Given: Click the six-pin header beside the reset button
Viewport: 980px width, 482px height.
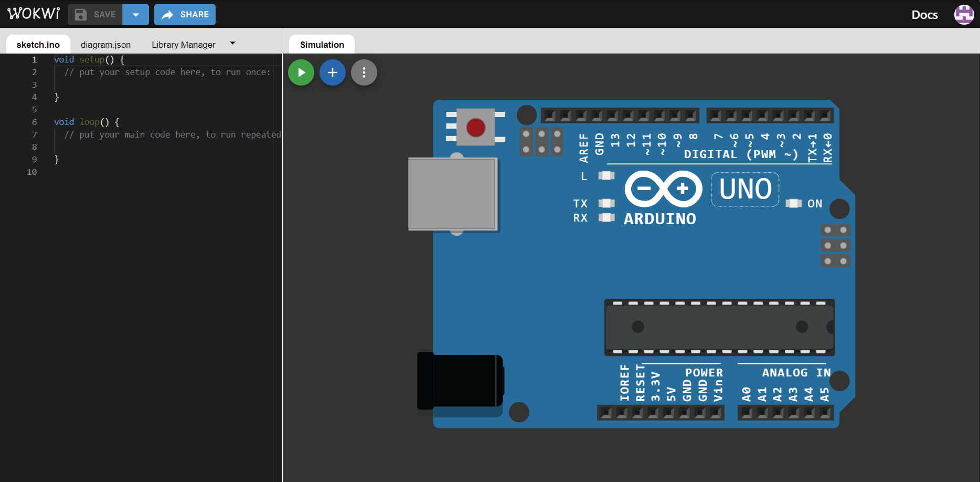Looking at the screenshot, I should 541,141.
